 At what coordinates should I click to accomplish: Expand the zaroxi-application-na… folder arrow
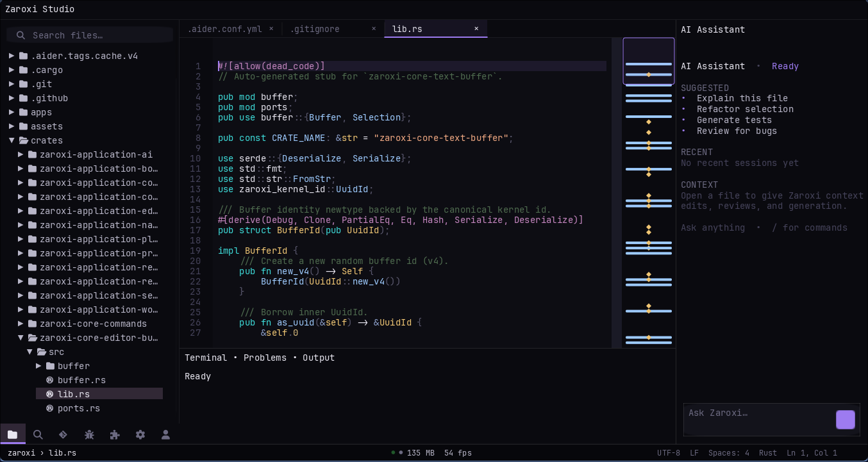click(x=21, y=225)
